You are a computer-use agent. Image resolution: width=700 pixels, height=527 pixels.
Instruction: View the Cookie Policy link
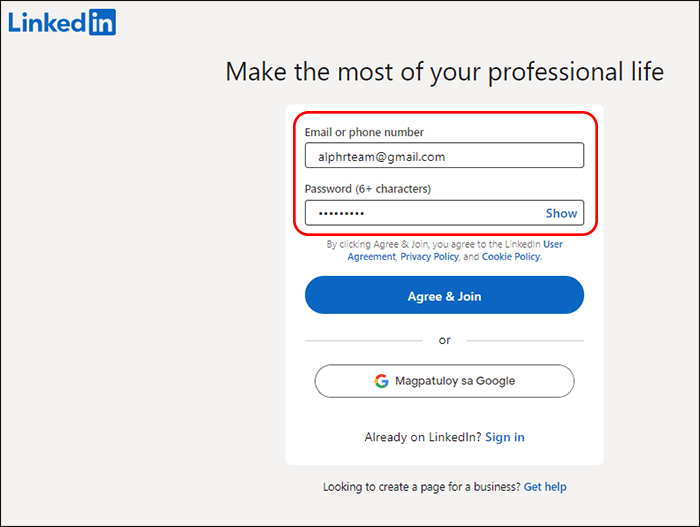tap(510, 257)
